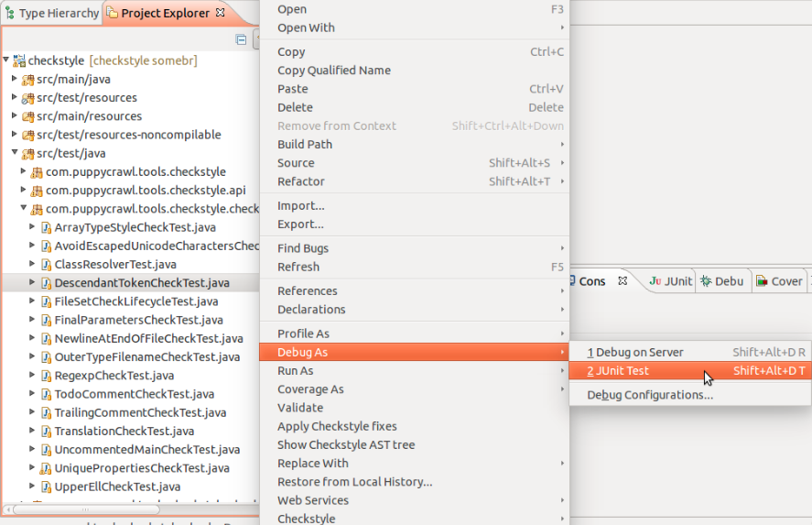Collapse the checkstyle project root
Image resolution: width=812 pixels, height=525 pixels.
point(6,60)
